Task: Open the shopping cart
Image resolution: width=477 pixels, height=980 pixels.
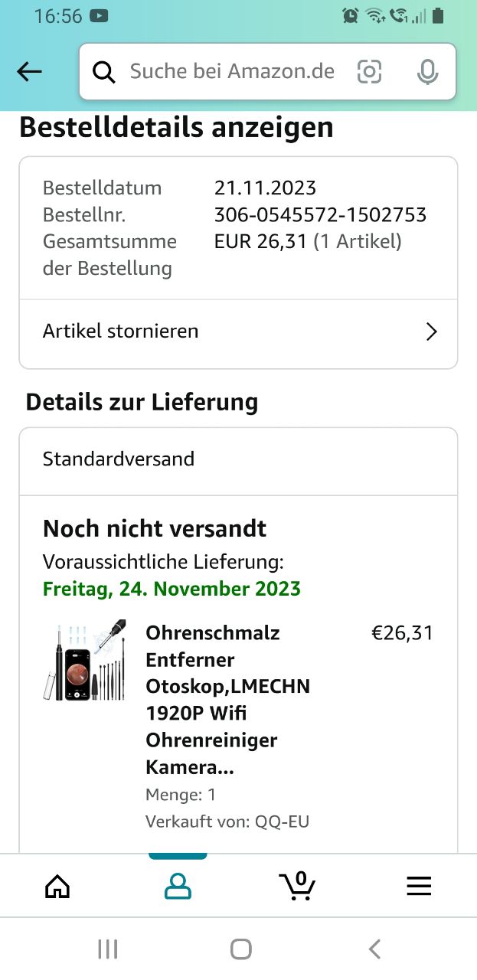Action: 297,887
